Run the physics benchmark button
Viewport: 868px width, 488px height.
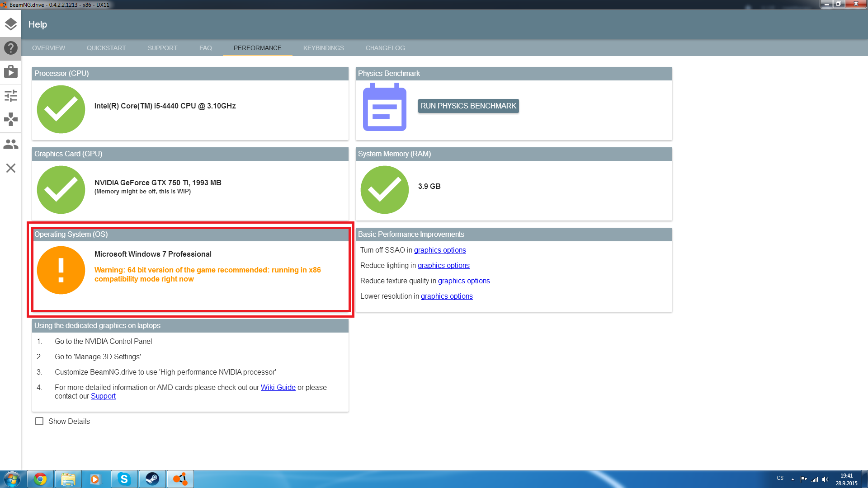468,106
